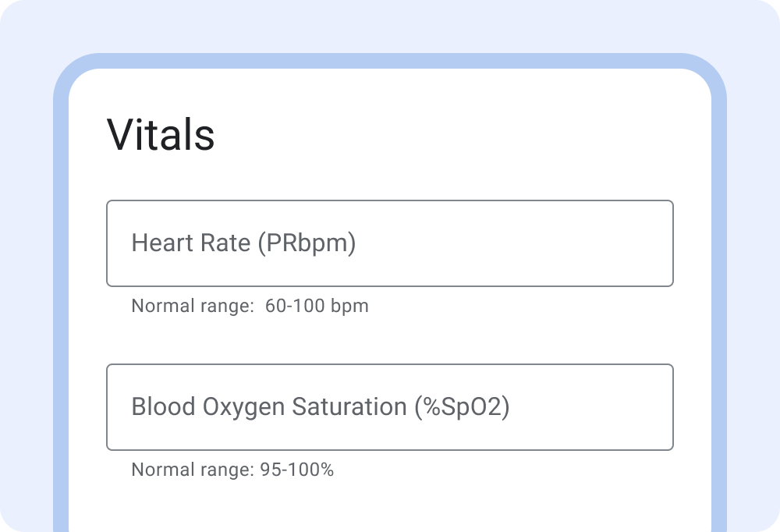The width and height of the screenshot is (780, 532).
Task: Click the SpO2 field's top border
Action: 390,365
